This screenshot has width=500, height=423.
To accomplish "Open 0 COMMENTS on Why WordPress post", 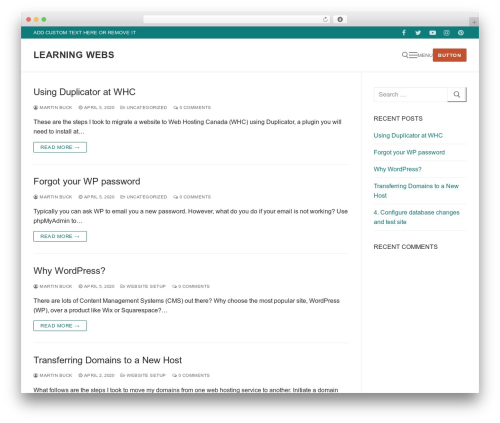I will pos(191,286).
